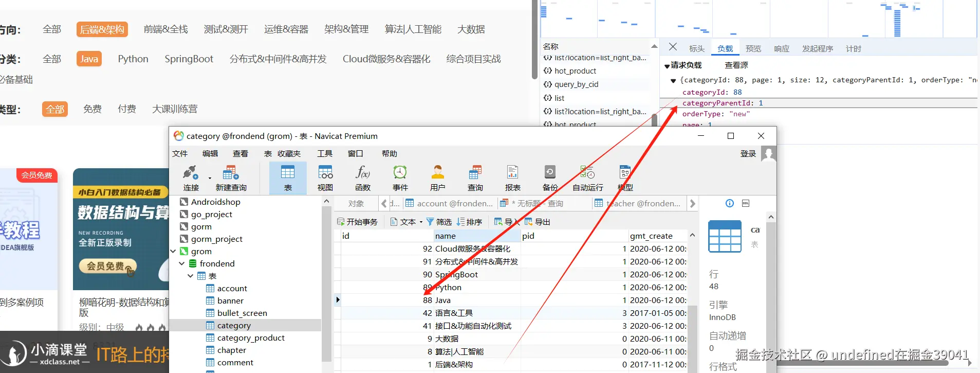The width and height of the screenshot is (980, 373).
Task: Switch to the 计时 timing tab
Action: 854,49
